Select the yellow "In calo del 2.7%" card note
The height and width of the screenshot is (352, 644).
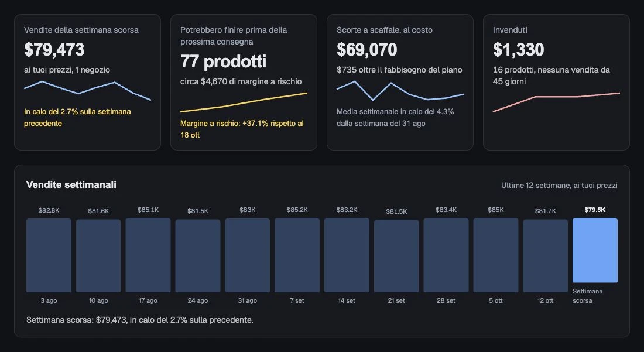click(77, 118)
